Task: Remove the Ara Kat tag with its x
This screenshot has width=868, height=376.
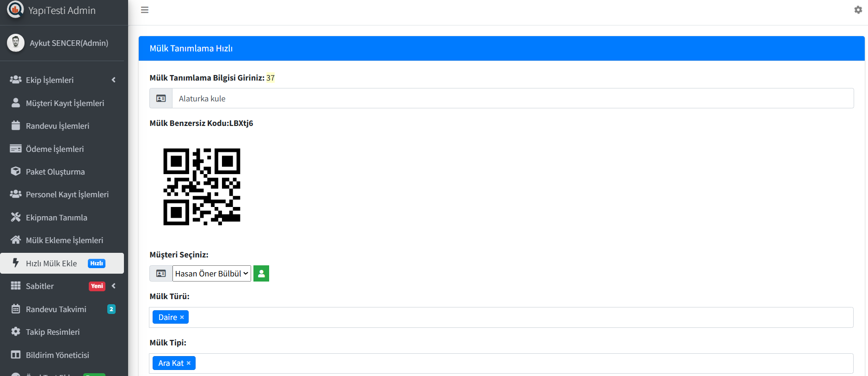Action: click(189, 363)
